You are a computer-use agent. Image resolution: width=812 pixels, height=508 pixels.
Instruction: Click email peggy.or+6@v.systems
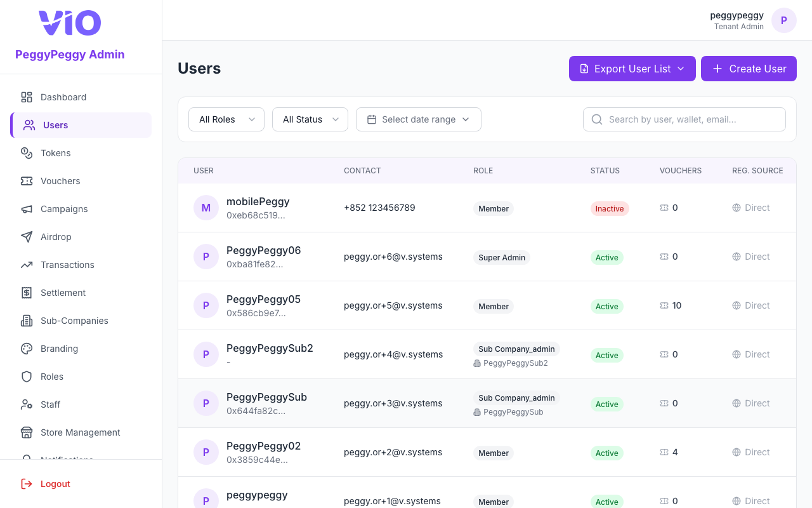[x=393, y=257]
